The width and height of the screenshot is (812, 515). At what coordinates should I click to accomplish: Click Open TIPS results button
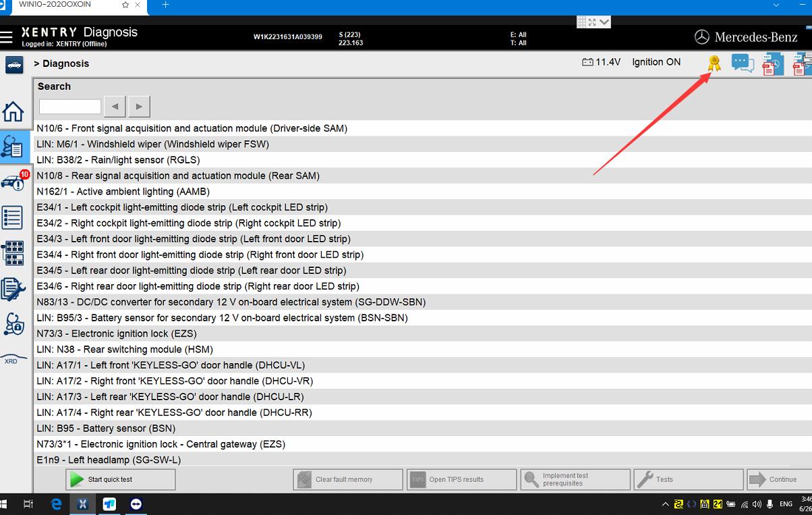(x=461, y=479)
